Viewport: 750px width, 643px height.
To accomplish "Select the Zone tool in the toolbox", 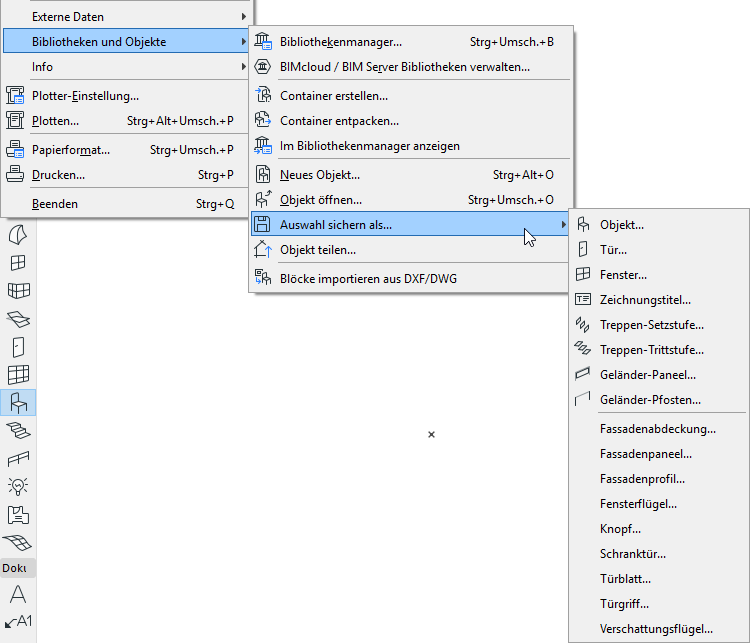I will pos(18,515).
